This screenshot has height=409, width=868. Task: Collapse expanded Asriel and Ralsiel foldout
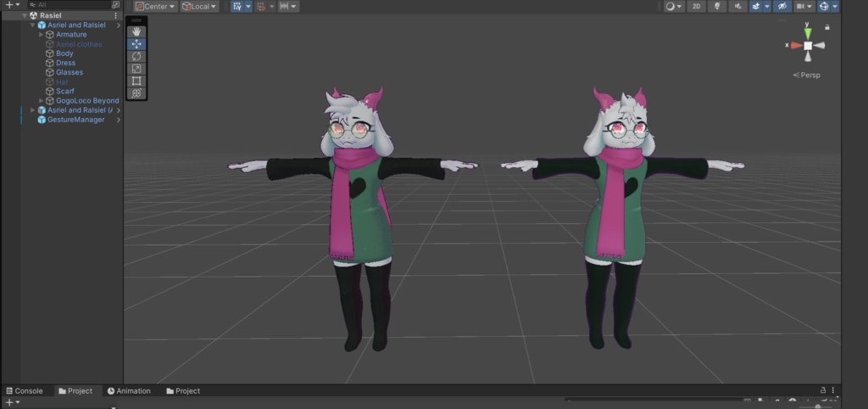point(33,25)
